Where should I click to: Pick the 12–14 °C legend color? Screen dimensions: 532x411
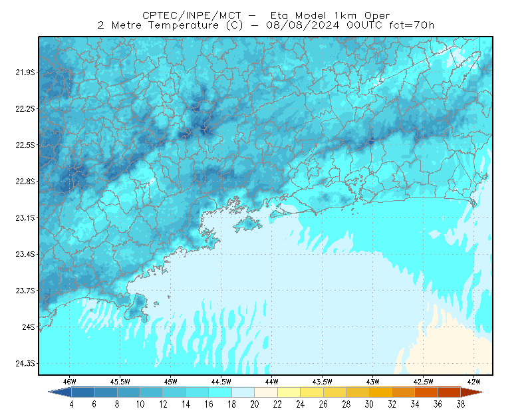[174, 392]
